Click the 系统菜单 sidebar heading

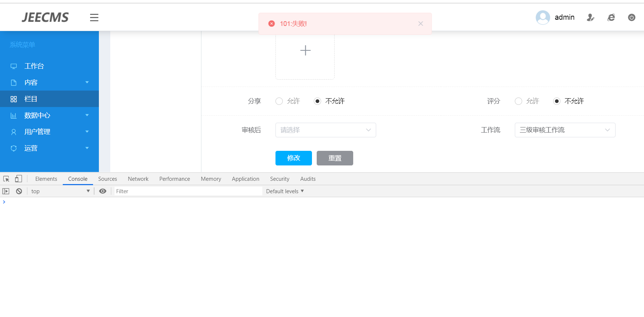click(22, 45)
